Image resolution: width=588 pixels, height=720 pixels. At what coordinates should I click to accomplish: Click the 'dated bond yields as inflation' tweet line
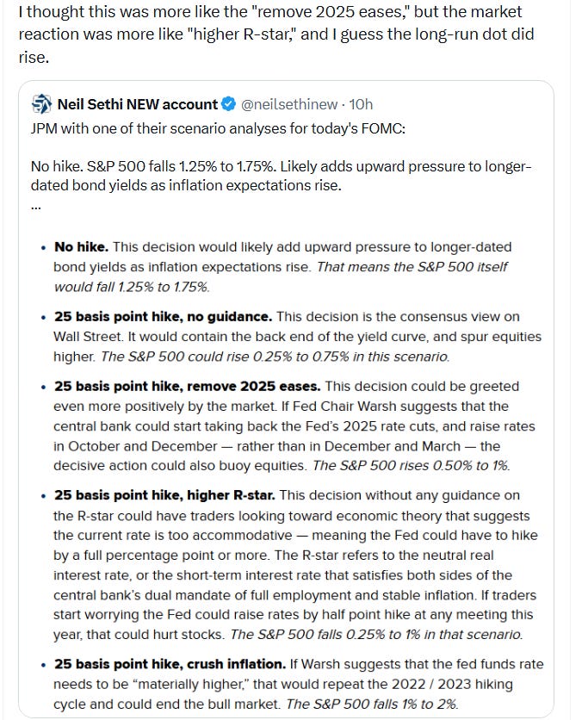click(186, 185)
